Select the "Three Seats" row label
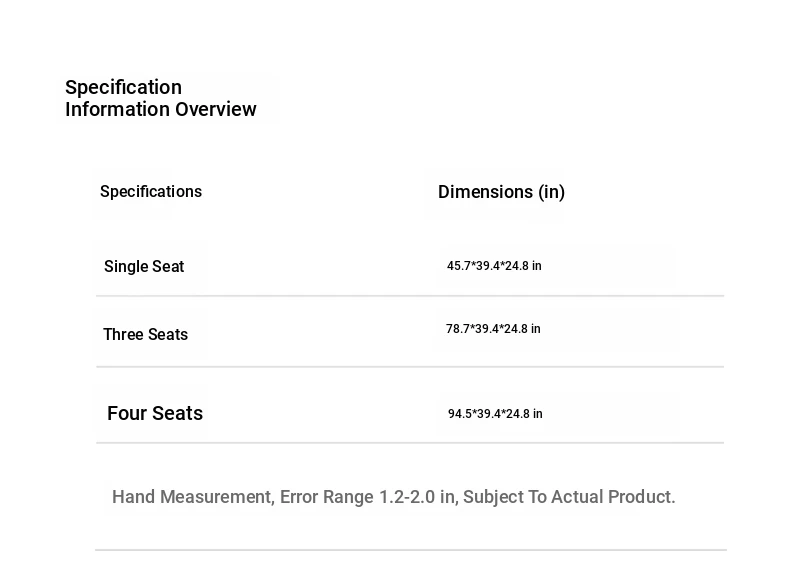 tap(145, 335)
